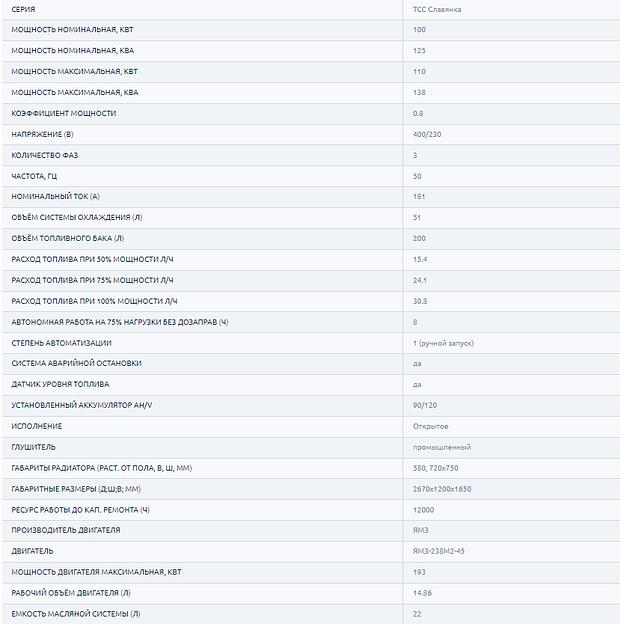Screen dimensions: 621x624
Task: Click the 'МОЩНОСТЬ МАКСИМАЛЬНАЯ, КВТ' label
Action: [73, 71]
